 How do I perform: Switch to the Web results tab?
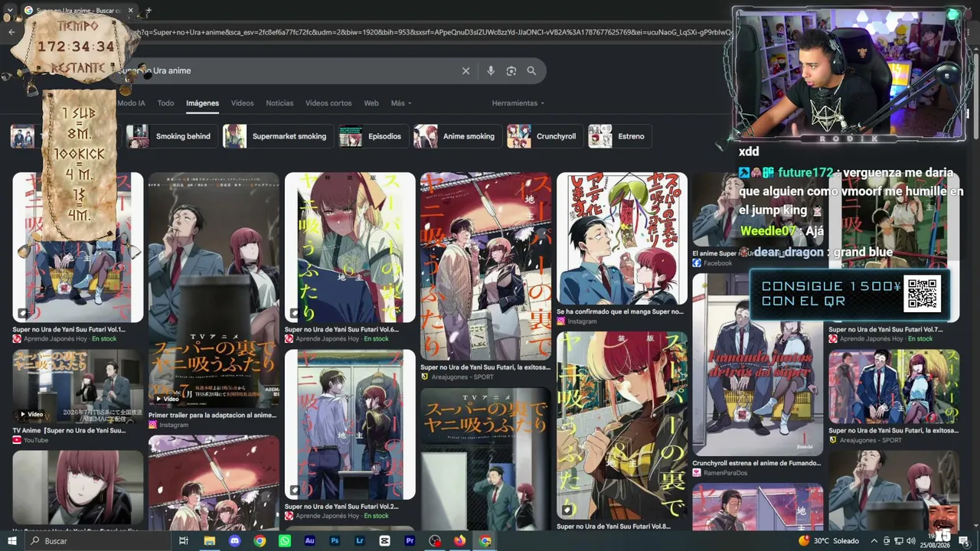[371, 103]
